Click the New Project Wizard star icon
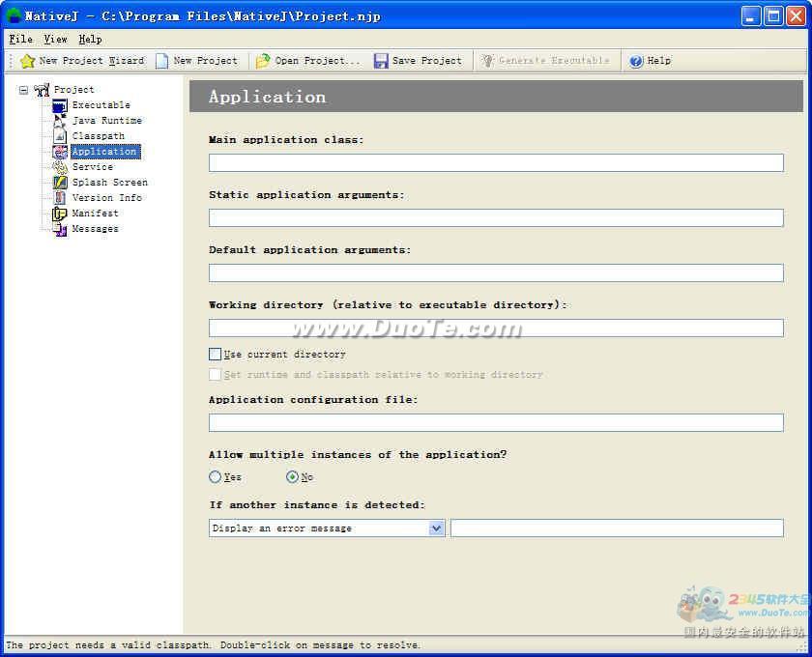This screenshot has height=657, width=812. pyautogui.click(x=27, y=61)
